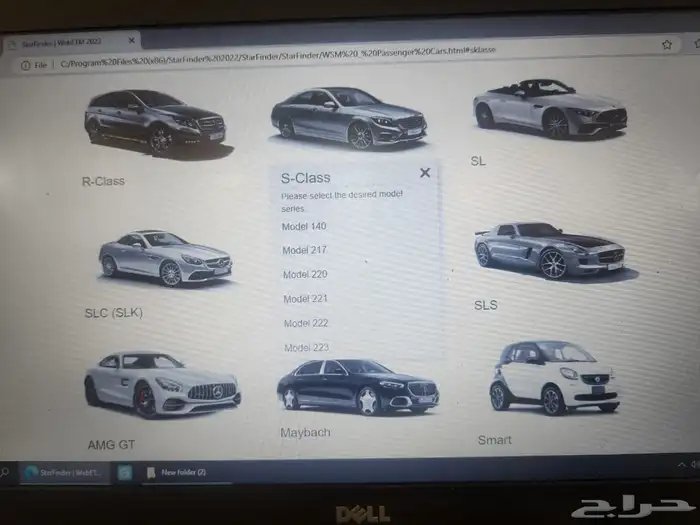Click the browser address bar
This screenshot has width=700, height=525.
coord(300,63)
